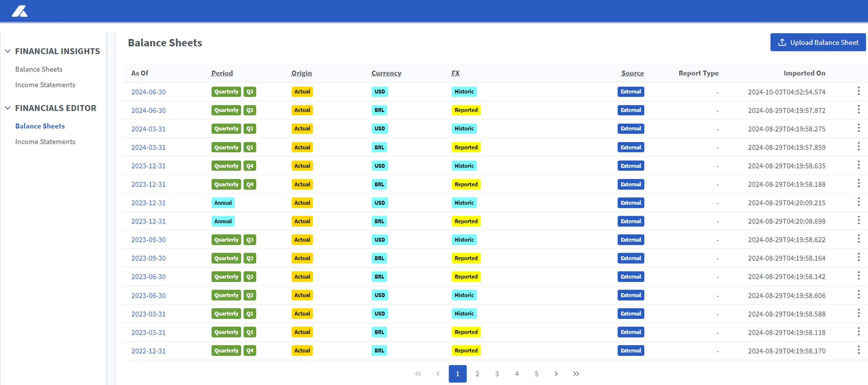This screenshot has height=385, width=868.
Task: Go to page 5
Action: (537, 374)
